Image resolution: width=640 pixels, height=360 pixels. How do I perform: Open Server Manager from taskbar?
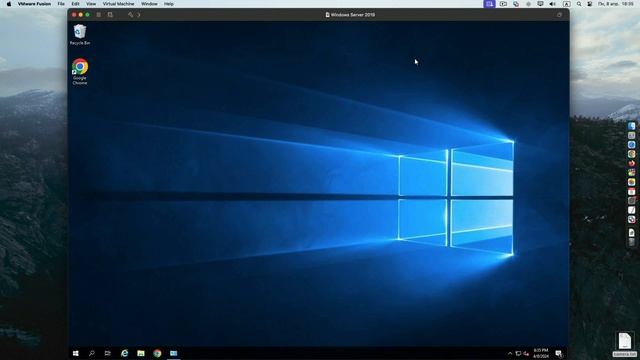pos(173,353)
